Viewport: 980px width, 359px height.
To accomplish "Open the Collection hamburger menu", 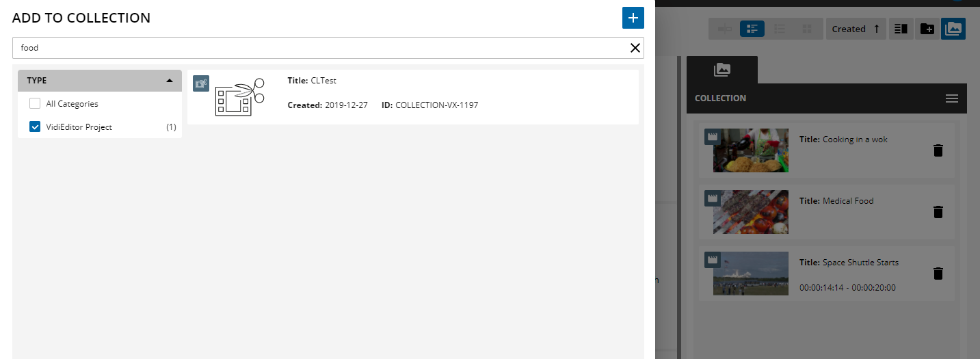I will pos(951,98).
